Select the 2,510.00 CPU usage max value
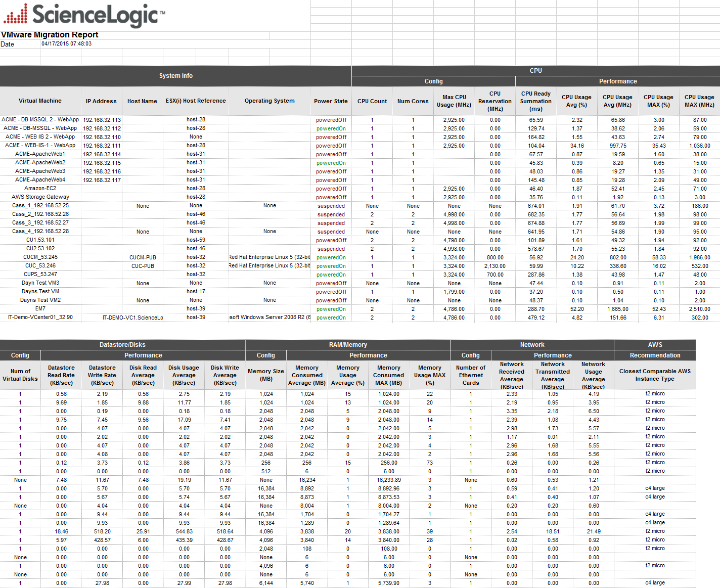The image size is (720, 588). point(700,309)
